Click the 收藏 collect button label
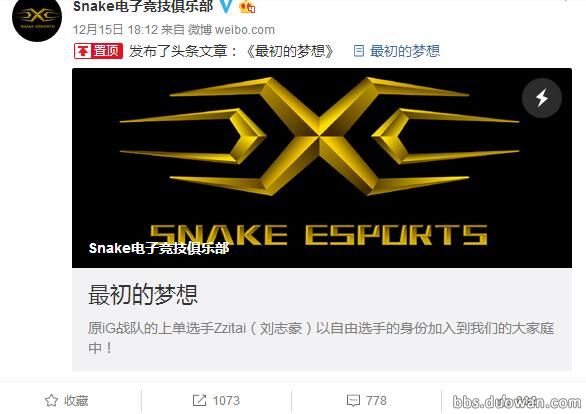586x414 pixels. click(76, 401)
